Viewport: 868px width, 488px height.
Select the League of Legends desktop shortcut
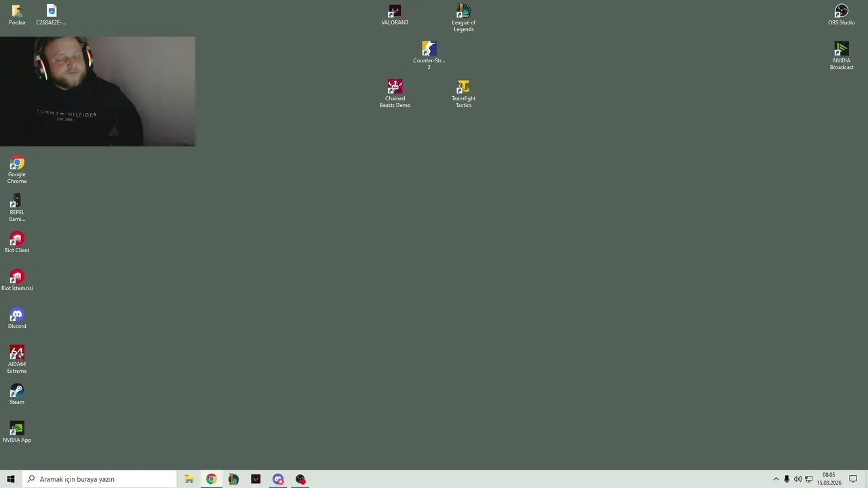[x=463, y=18]
